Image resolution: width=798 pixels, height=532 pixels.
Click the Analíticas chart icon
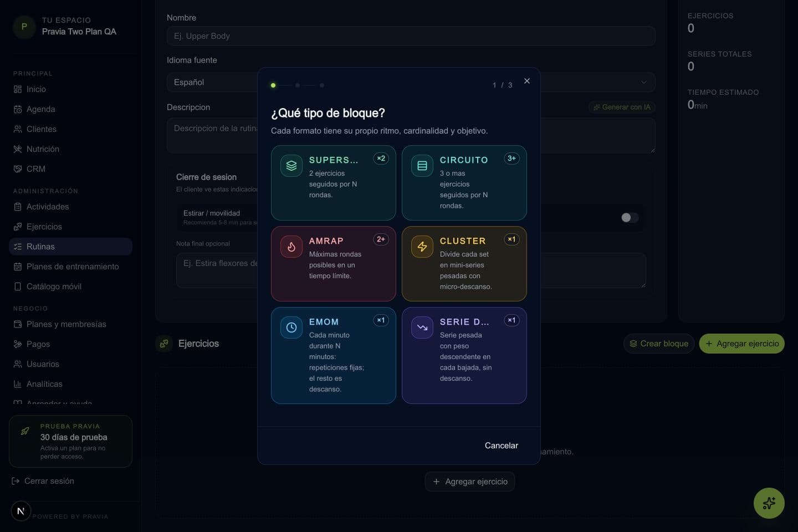click(x=18, y=384)
